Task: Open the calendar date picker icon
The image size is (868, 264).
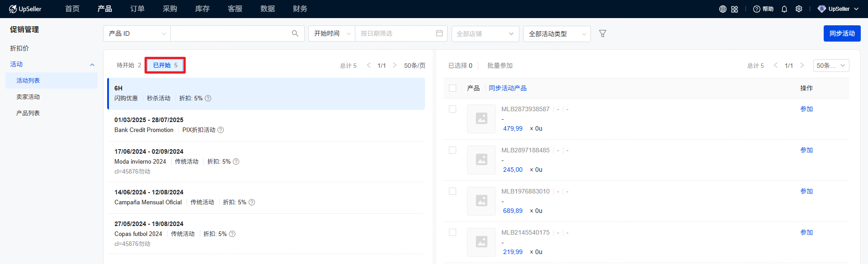Action: (439, 33)
